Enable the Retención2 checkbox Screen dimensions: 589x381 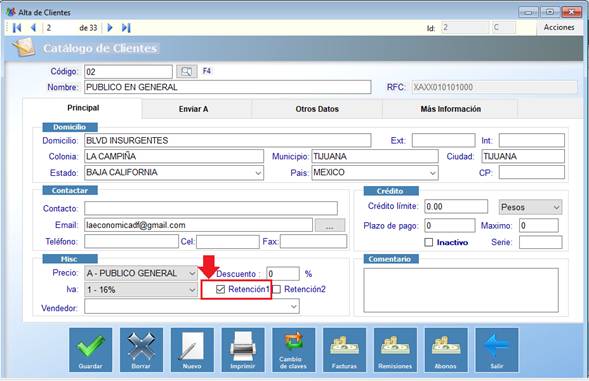[276, 289]
